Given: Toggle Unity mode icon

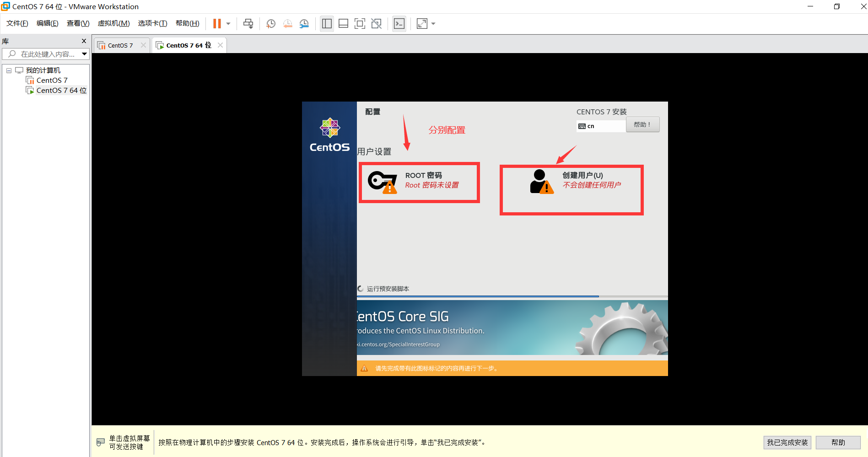Looking at the screenshot, I should 376,23.
